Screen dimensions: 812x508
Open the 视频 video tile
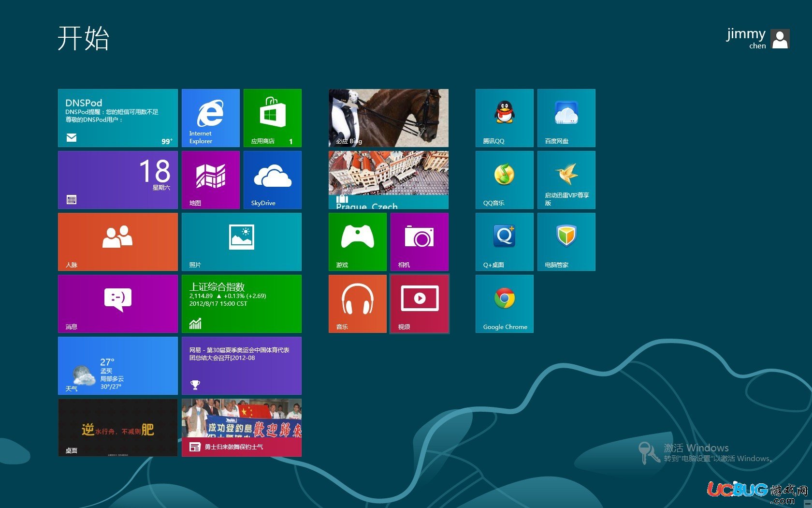click(420, 304)
